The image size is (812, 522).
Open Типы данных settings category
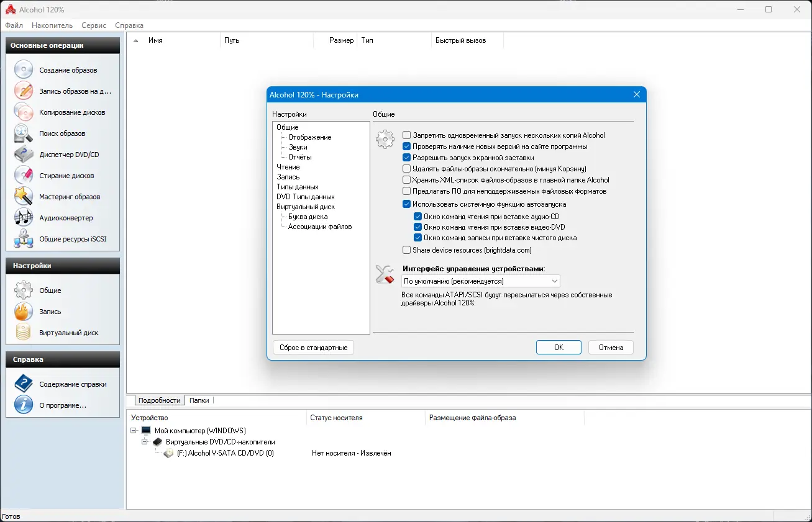[x=298, y=187]
